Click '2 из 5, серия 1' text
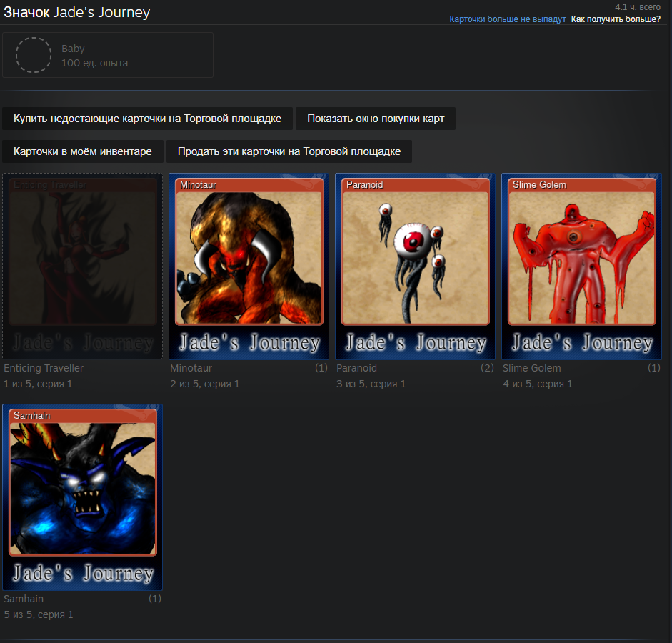 (204, 384)
